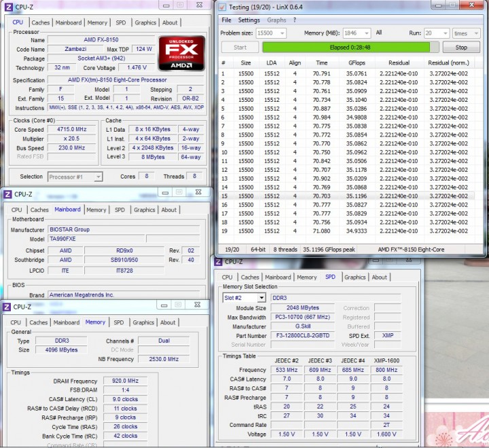
Task: Click the GFlops column header
Action: [357, 63]
